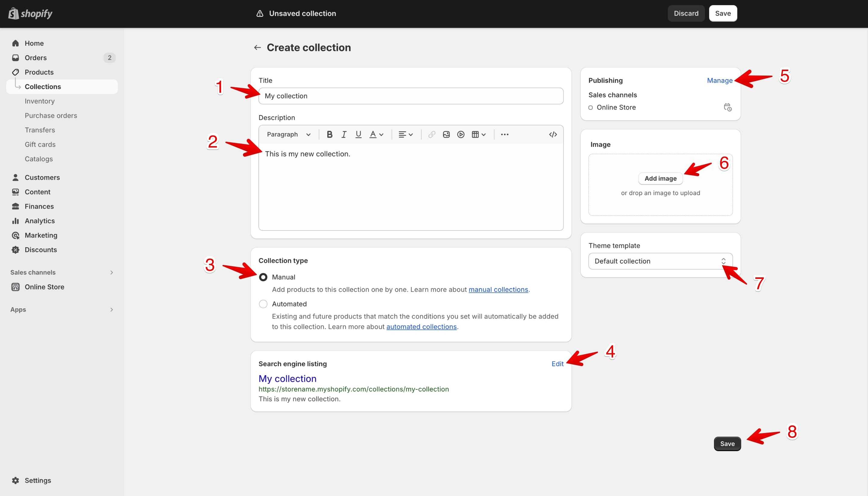This screenshot has height=496, width=868.
Task: Click the Settings gear icon
Action: [15, 480]
